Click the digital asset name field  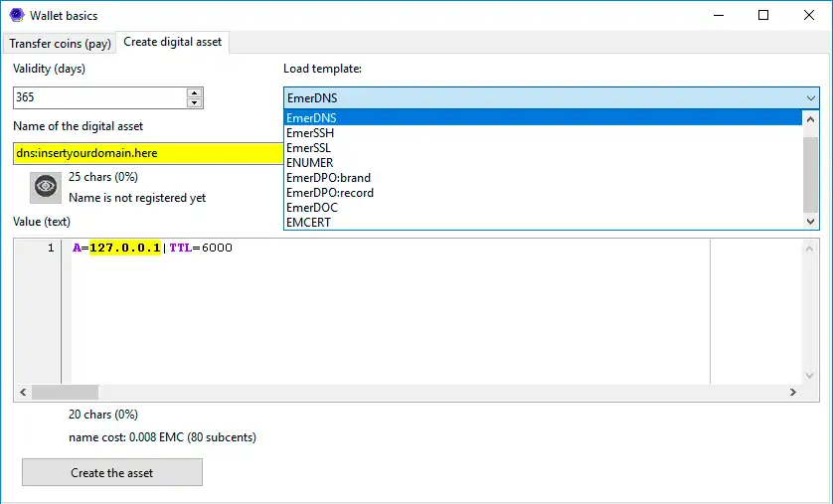click(148, 153)
